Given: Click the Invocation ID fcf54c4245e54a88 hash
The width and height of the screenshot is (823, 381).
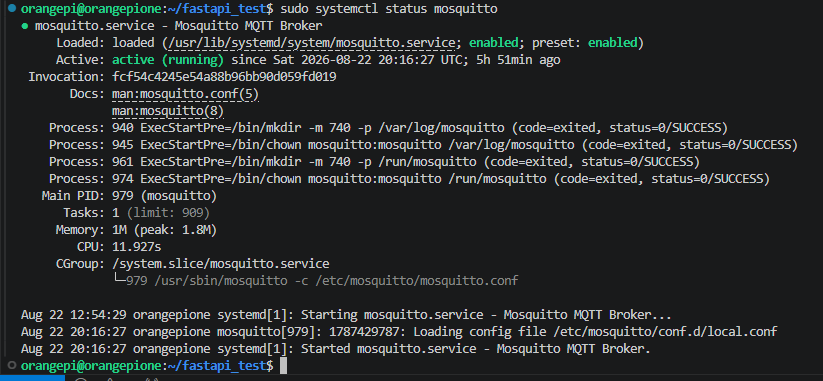Looking at the screenshot, I should [x=224, y=77].
